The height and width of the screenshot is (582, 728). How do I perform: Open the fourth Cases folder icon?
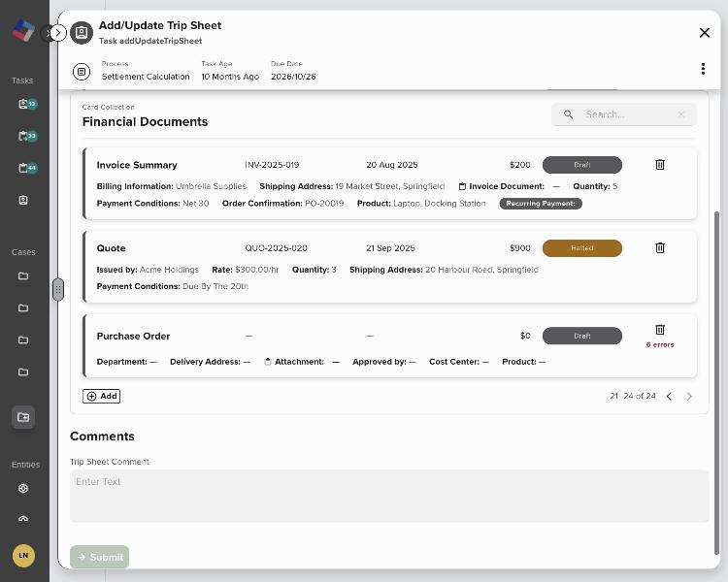coord(23,372)
